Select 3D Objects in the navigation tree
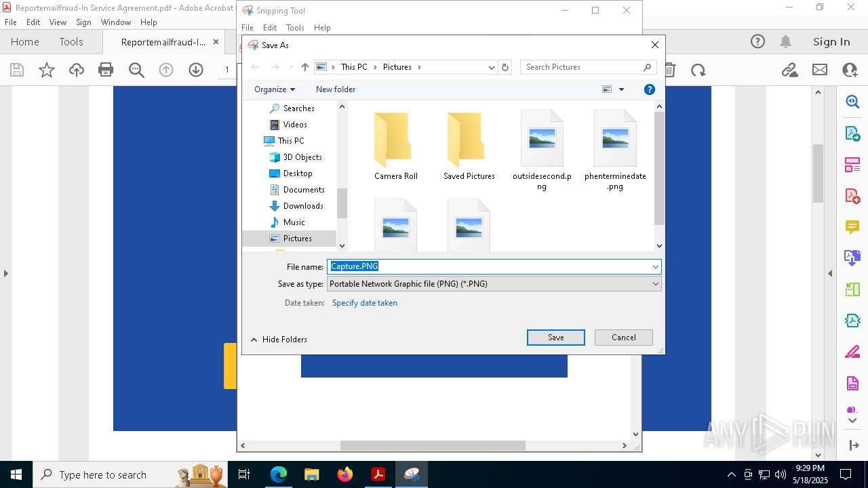 [x=295, y=157]
